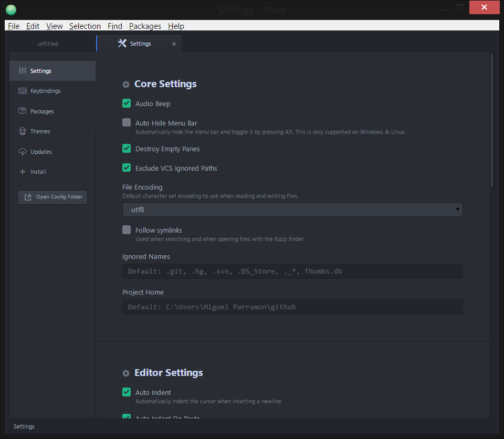
Task: Close the Settings tab
Action: click(174, 44)
